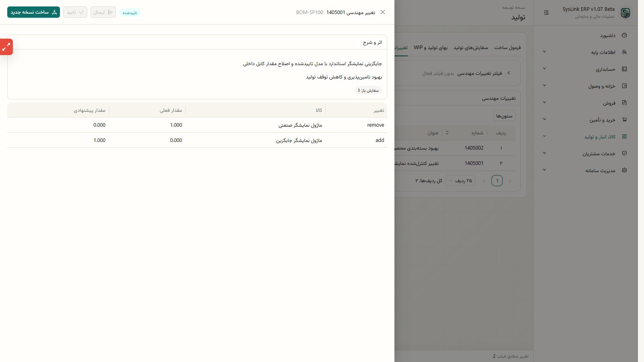Viewport: 644px width, 362px height.
Task: Click the شماره column header
Action: (477, 133)
